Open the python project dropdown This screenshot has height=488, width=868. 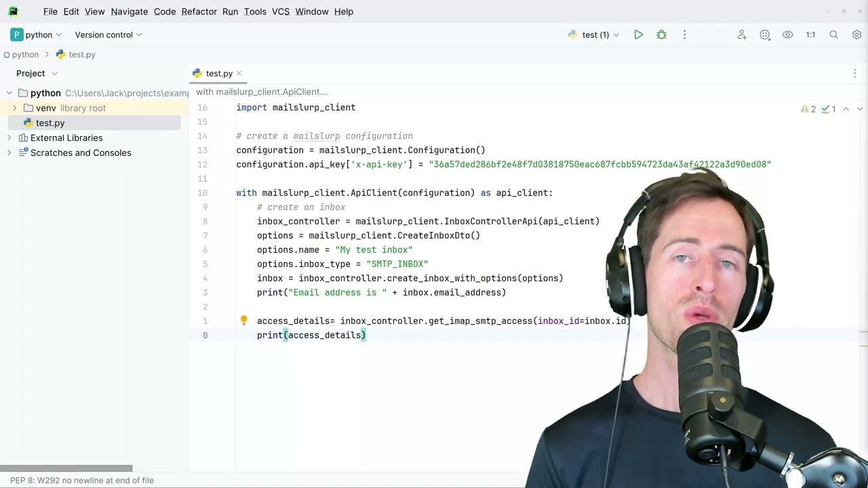tap(37, 35)
